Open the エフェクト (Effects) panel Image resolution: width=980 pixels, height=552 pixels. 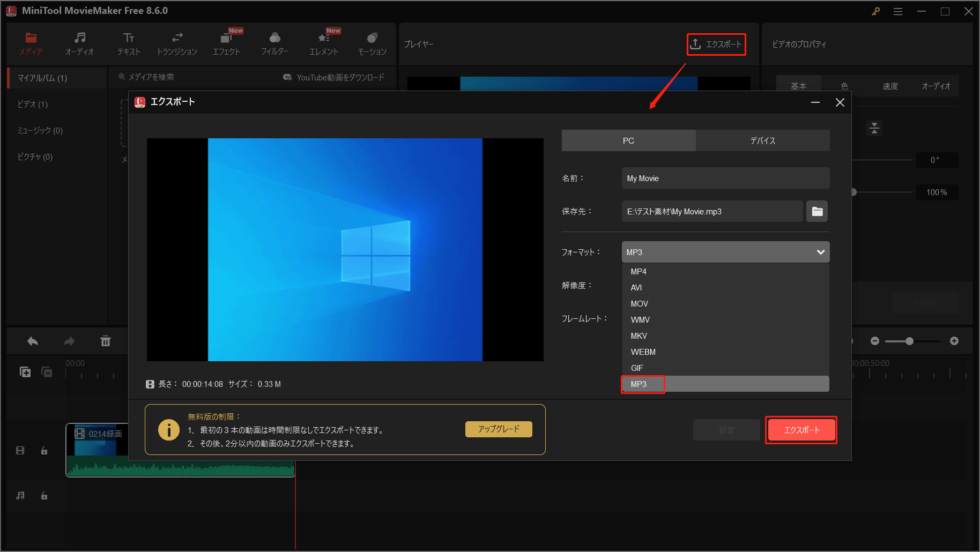226,43
